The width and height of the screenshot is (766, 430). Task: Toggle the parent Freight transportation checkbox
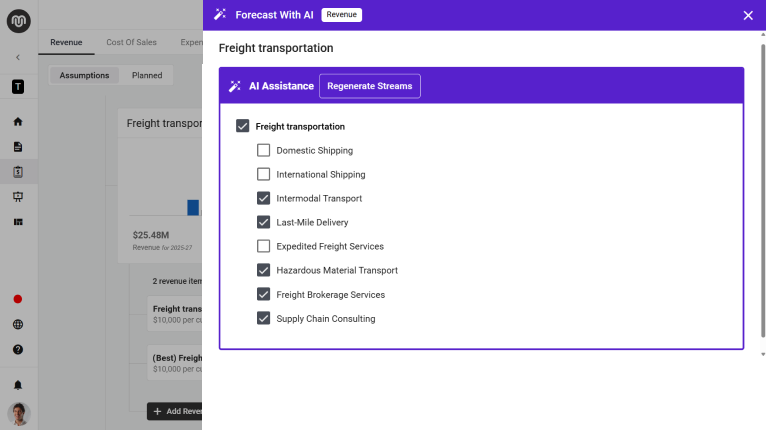243,127
